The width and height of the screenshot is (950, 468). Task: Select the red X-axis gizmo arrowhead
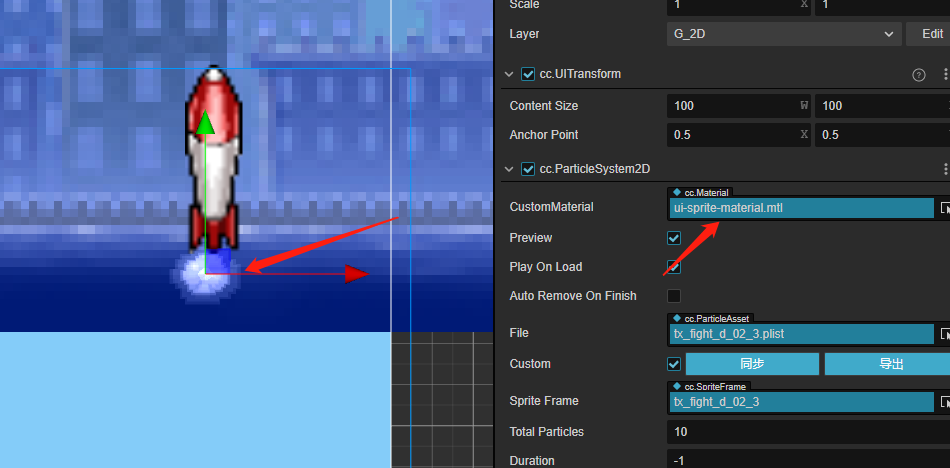tap(357, 274)
